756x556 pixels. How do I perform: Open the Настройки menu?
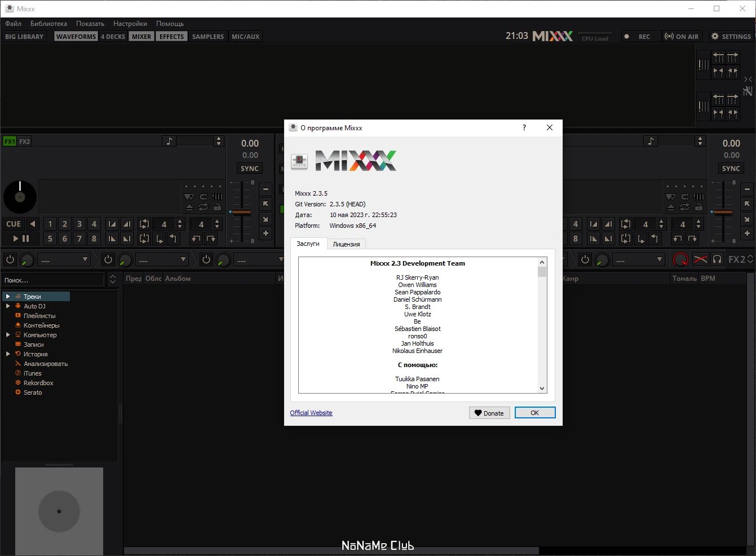pos(130,24)
